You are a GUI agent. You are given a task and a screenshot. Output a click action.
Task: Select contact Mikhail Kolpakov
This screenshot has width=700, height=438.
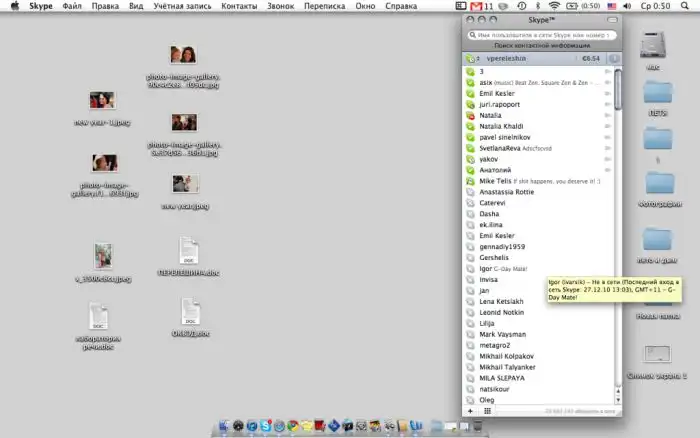pos(510,357)
